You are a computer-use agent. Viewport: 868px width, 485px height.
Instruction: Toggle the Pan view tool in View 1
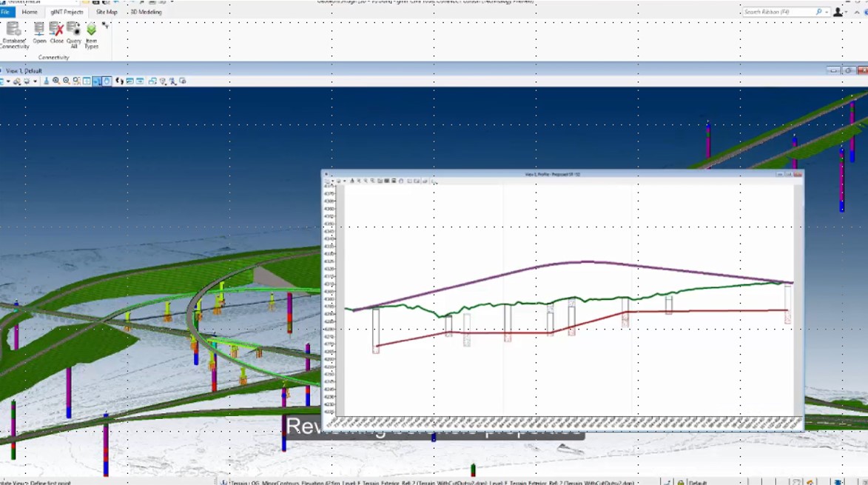107,80
